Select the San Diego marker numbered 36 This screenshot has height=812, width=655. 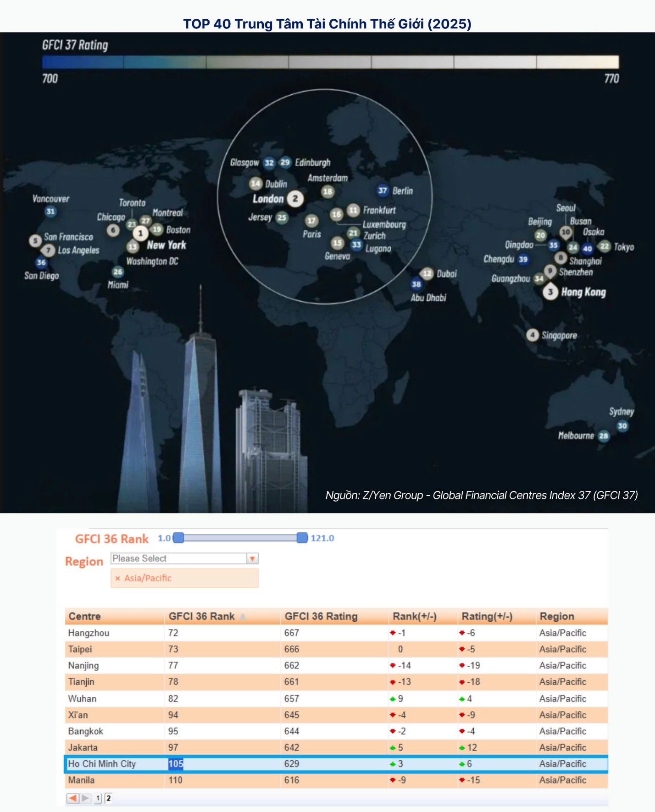tap(41, 262)
